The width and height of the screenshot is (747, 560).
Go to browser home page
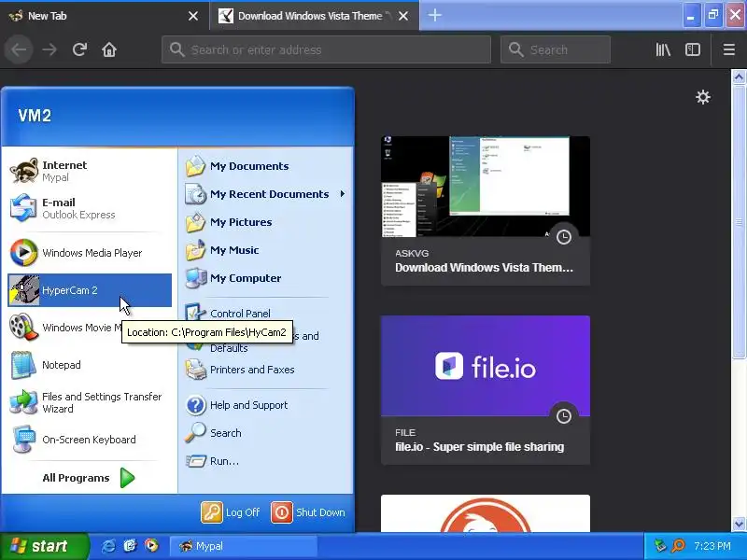(109, 49)
